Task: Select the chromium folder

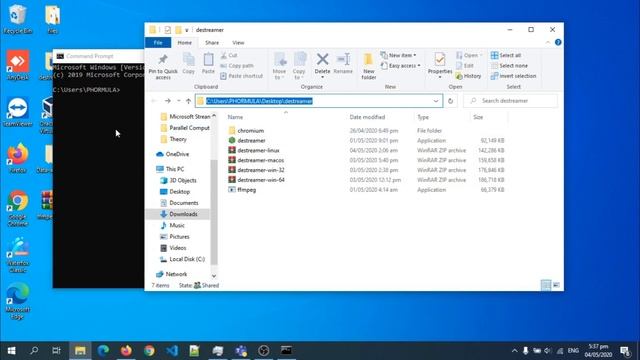Action: point(251,131)
